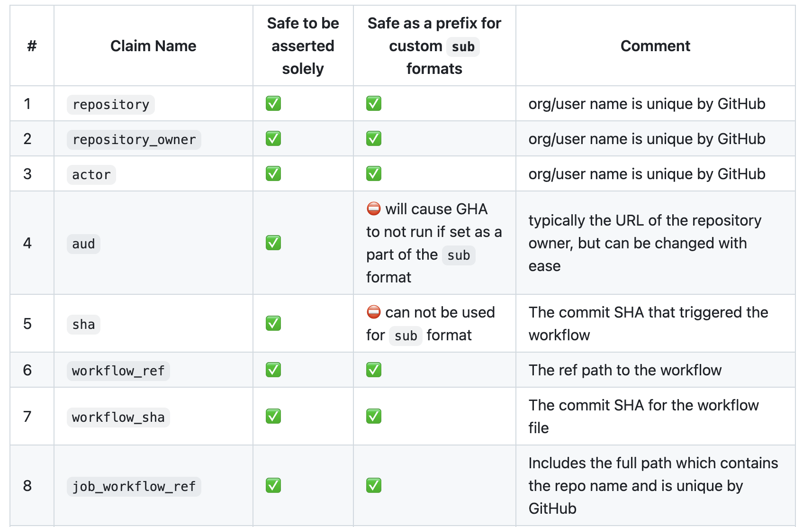Screen dimensions: 812x527
Task: Click the asserted-solely check in the aud row
Action: [x=273, y=243]
